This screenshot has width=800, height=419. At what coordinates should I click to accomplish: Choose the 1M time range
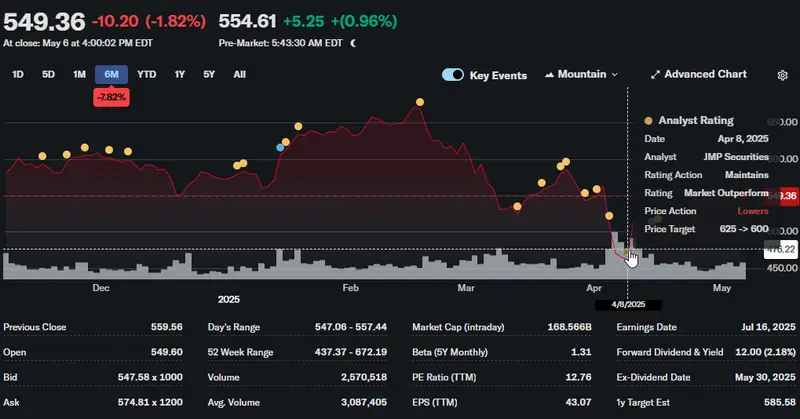(79, 74)
